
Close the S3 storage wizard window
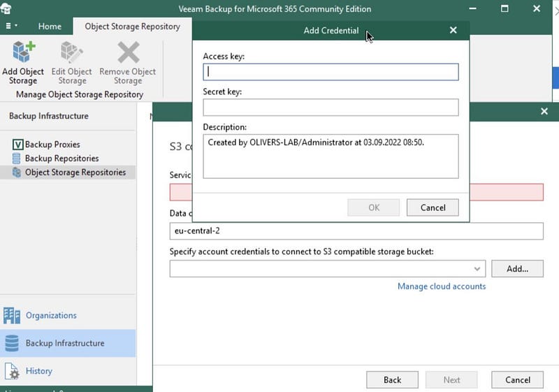coord(544,111)
